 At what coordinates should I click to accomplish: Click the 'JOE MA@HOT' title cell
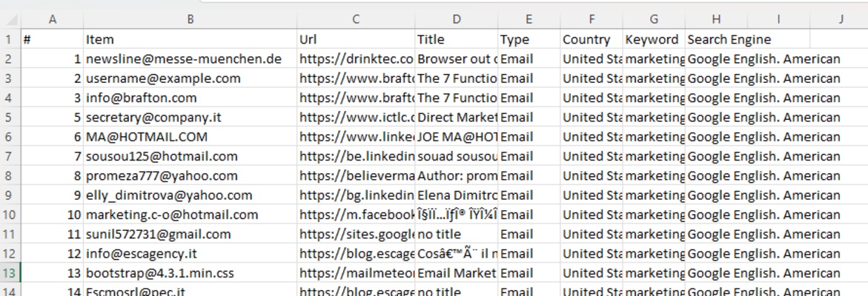click(x=456, y=136)
